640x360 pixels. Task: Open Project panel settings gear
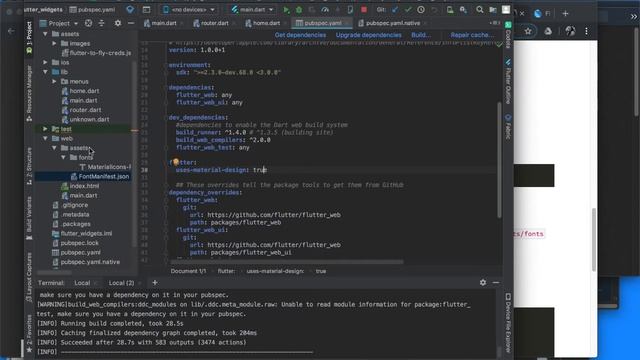118,23
